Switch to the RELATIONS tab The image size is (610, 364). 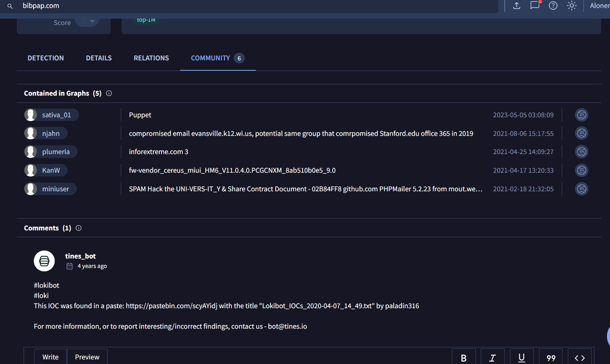[x=151, y=58]
